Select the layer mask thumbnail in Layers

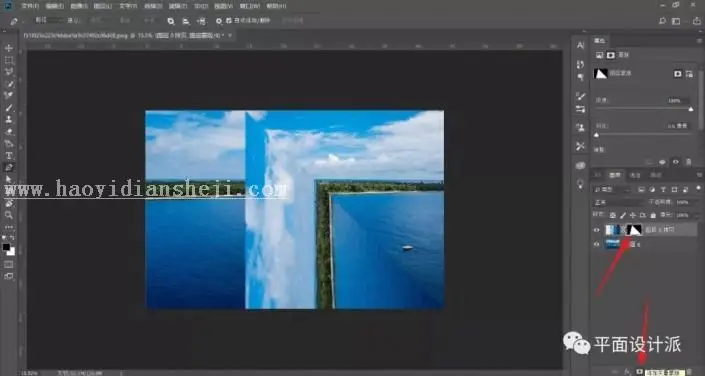(x=634, y=230)
